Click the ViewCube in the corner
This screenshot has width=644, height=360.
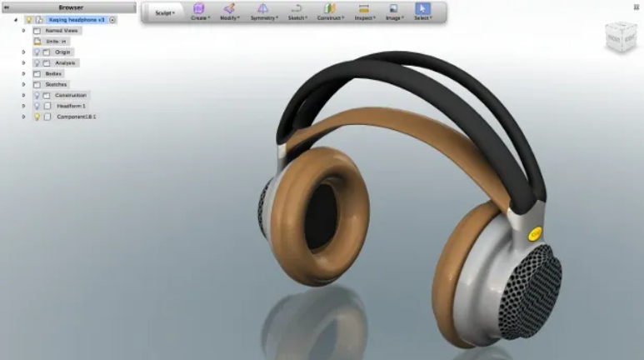tap(620, 37)
